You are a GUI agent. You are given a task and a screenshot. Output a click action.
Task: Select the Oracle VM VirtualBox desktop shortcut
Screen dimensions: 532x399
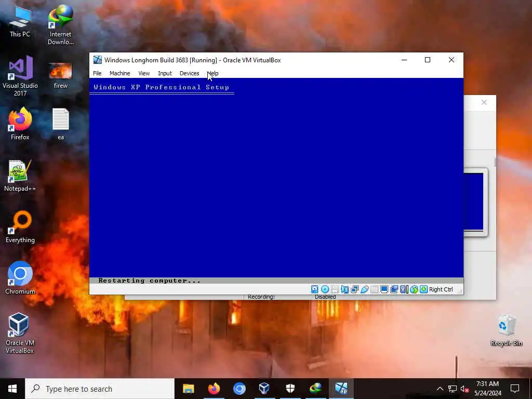pyautogui.click(x=20, y=333)
